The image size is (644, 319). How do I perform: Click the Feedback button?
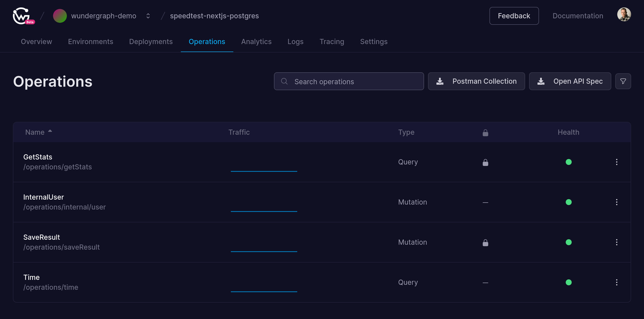click(x=514, y=16)
